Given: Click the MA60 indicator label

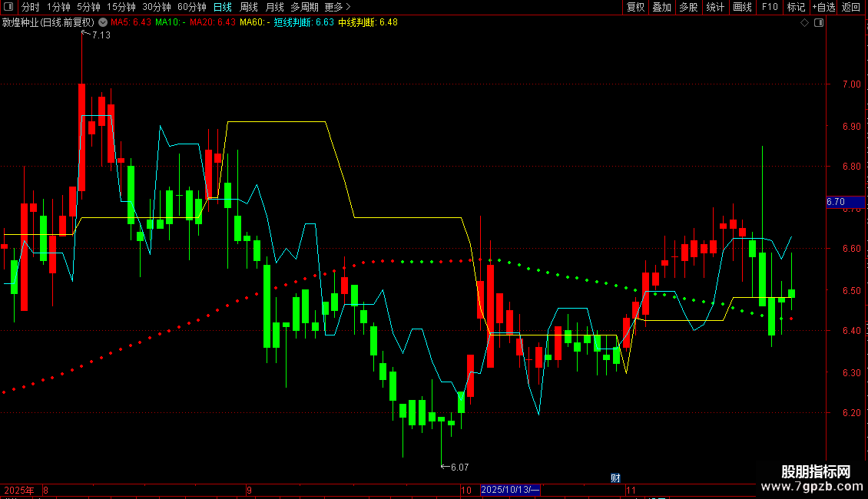Looking at the screenshot, I should 255,22.
